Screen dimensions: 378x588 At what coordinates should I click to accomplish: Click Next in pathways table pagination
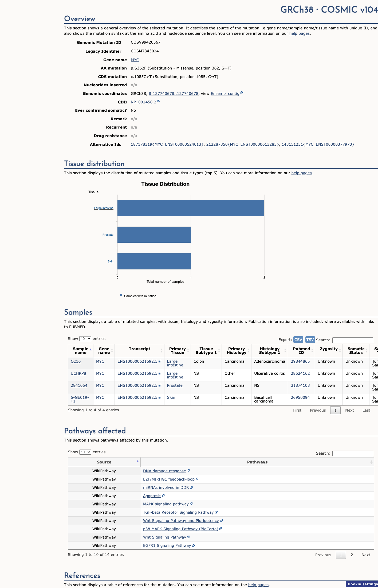366,555
